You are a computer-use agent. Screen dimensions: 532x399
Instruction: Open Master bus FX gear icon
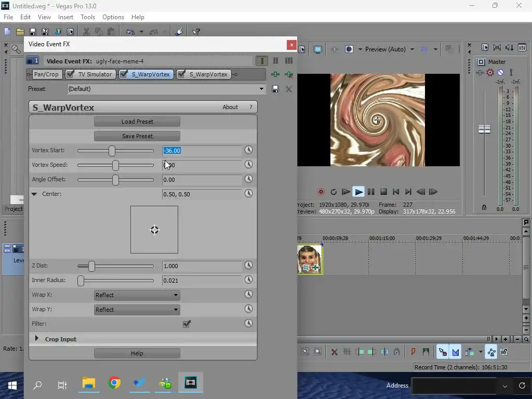[490, 72]
